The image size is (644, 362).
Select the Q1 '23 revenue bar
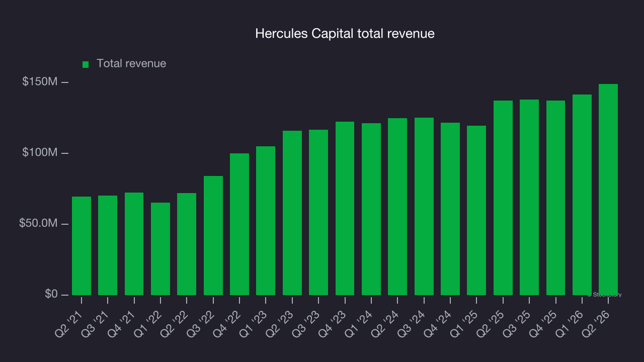click(x=266, y=221)
